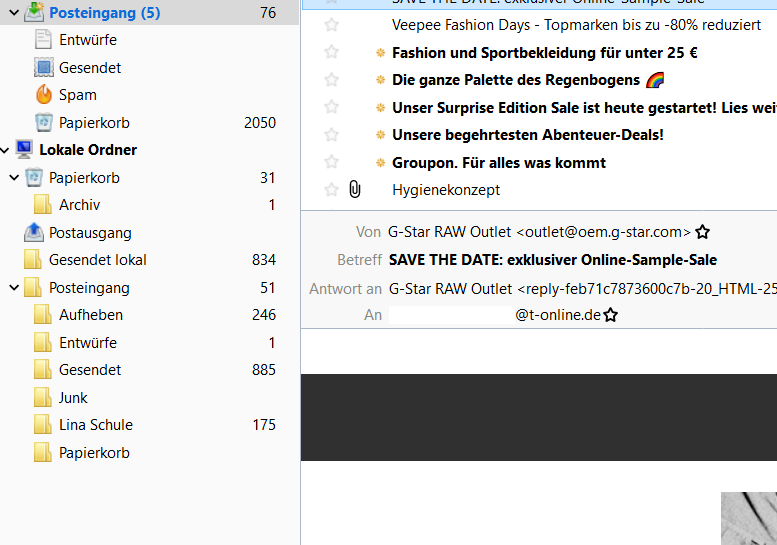The image size is (777, 545).
Task: Click the Lokale Ordner computer icon
Action: coord(24,150)
